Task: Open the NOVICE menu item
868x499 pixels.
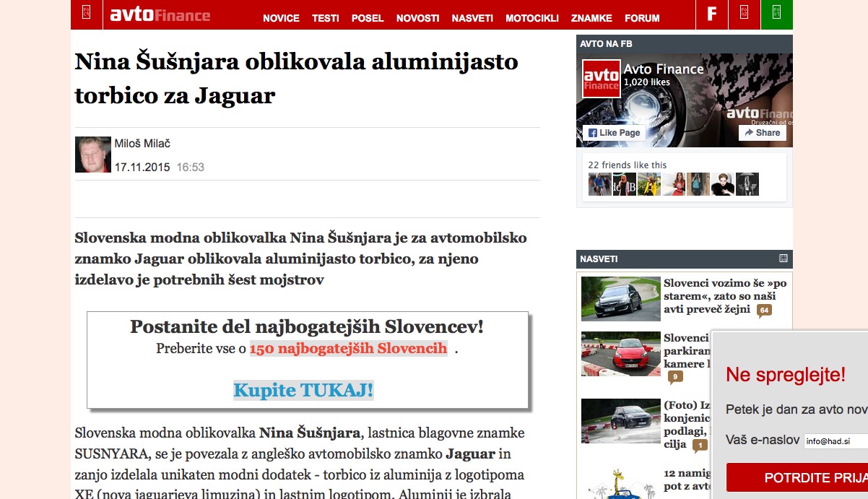Action: (x=281, y=18)
